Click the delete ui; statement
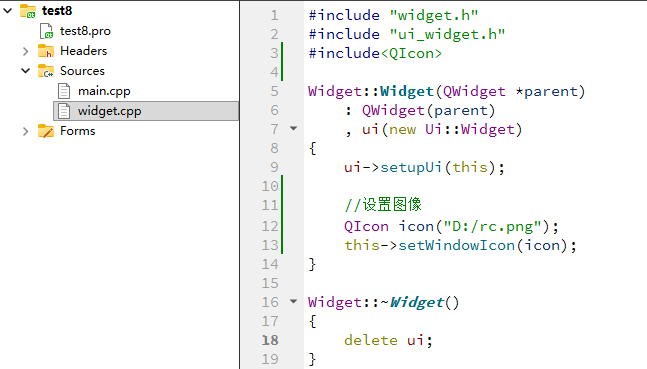The width and height of the screenshot is (647, 369). [388, 341]
